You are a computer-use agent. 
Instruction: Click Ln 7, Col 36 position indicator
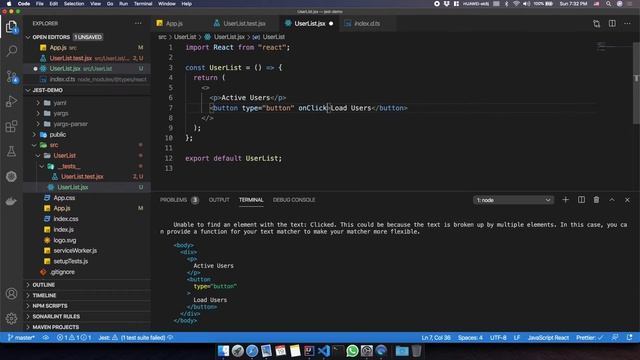[436, 338]
